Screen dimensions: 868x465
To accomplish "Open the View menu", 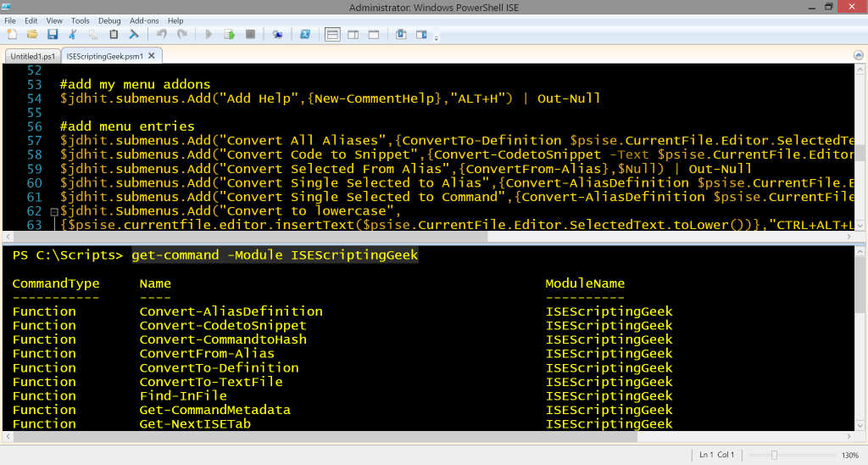I will (x=54, y=20).
